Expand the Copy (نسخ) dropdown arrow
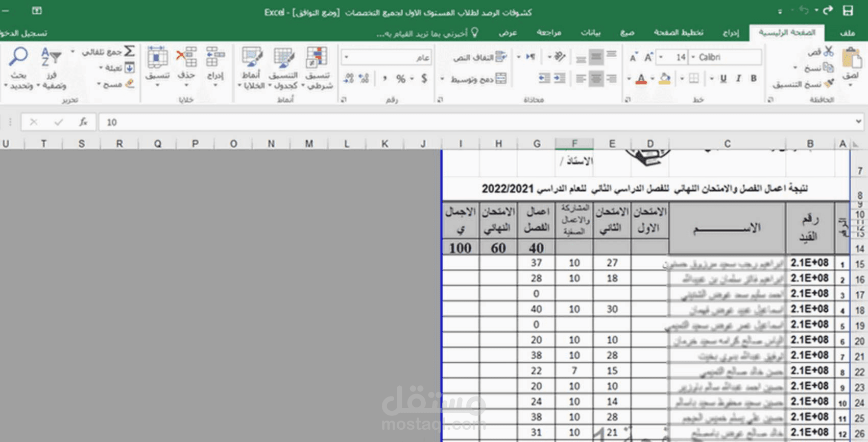The height and width of the screenshot is (442, 868). click(795, 67)
